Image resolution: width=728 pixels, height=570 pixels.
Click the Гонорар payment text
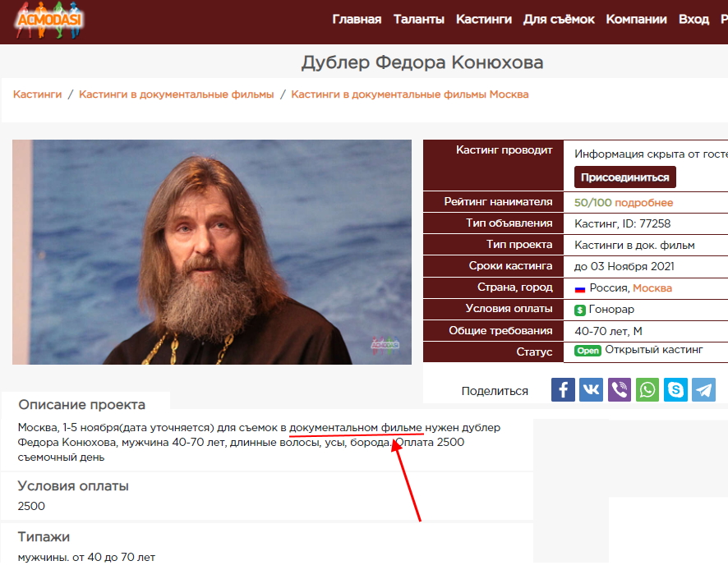pyautogui.click(x=611, y=309)
